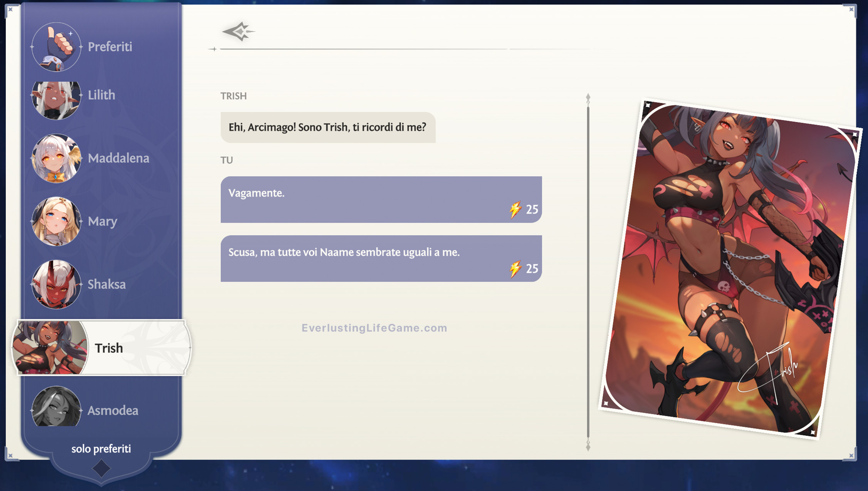Viewport: 868px width, 491px height.
Task: Click scrollbar bottom diamond arrow
Action: pos(588,447)
